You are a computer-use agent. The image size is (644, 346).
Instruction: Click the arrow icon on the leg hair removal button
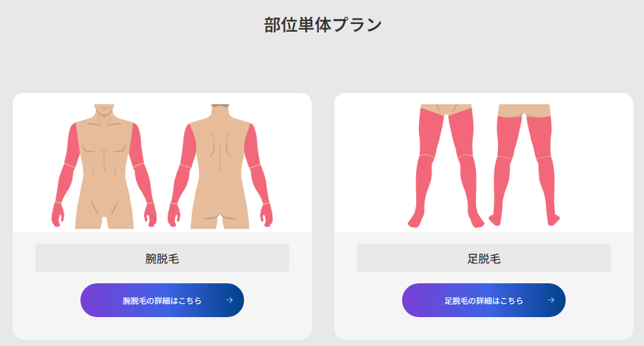pyautogui.click(x=551, y=300)
